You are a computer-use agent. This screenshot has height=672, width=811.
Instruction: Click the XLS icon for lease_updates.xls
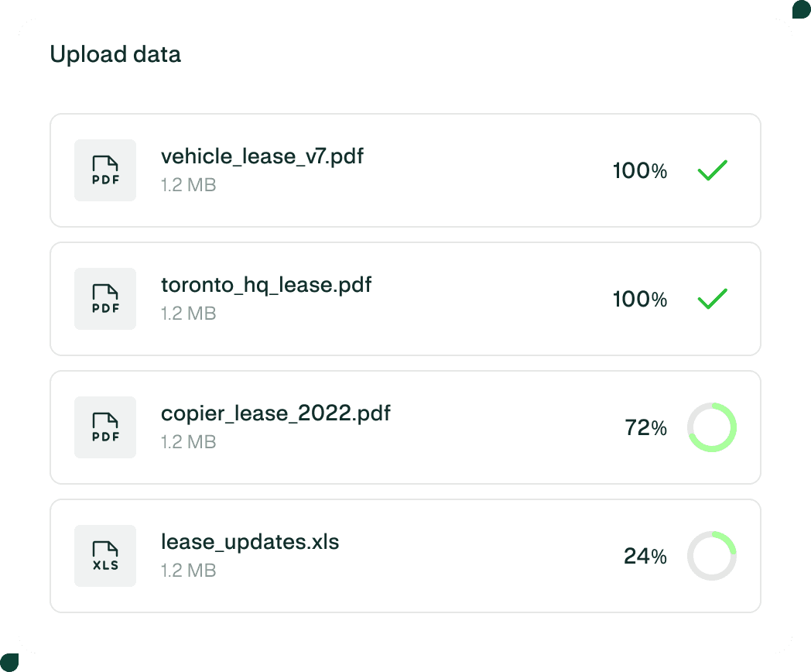click(105, 556)
